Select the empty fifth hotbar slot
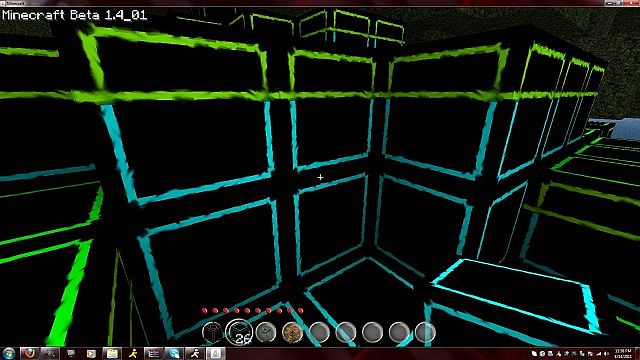 pyautogui.click(x=319, y=332)
